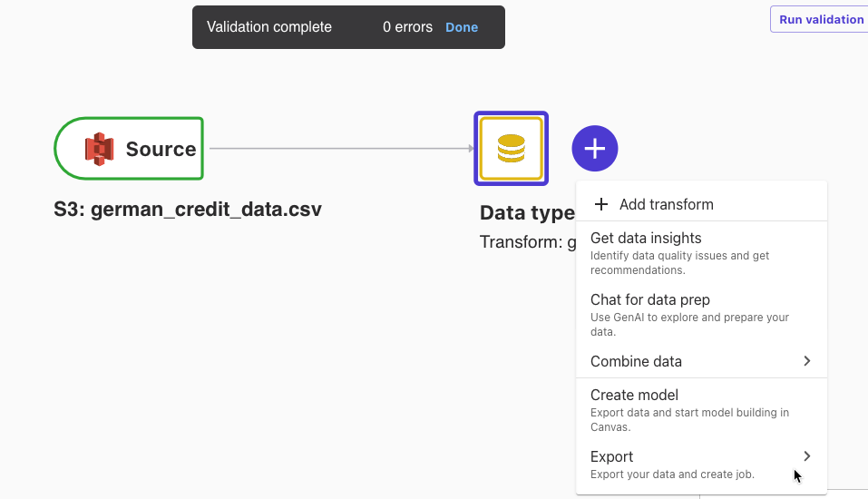Select the yellow Data types database node
The height and width of the screenshot is (499, 868).
pos(511,149)
